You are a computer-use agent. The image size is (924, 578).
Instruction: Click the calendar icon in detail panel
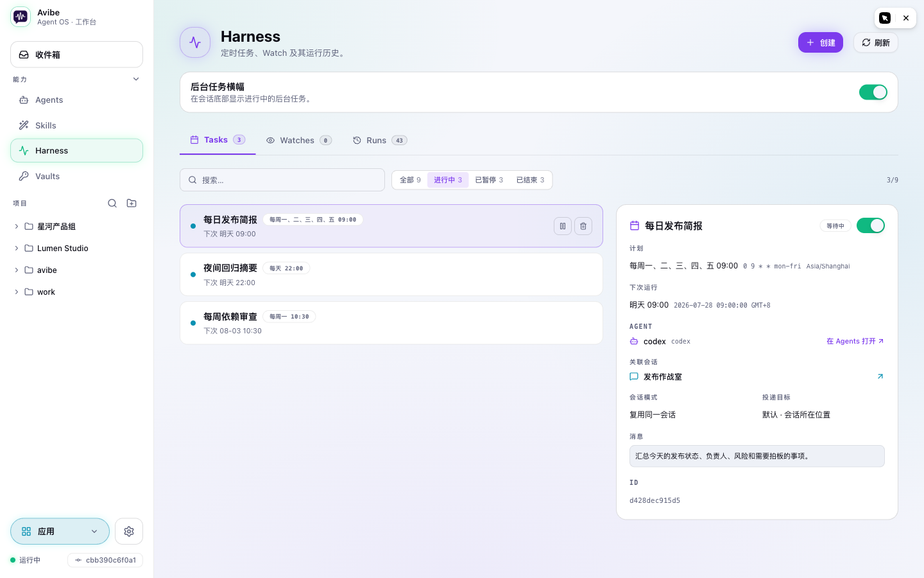click(635, 225)
